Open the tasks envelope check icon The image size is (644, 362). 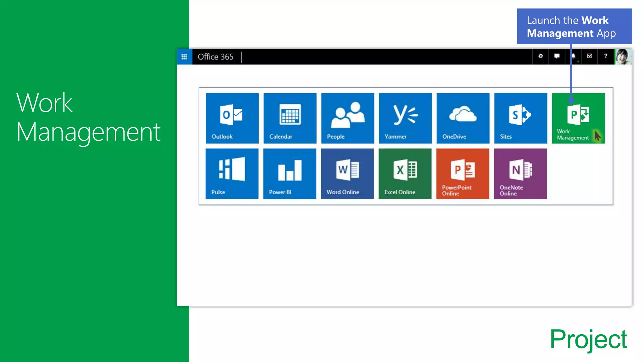tap(590, 56)
